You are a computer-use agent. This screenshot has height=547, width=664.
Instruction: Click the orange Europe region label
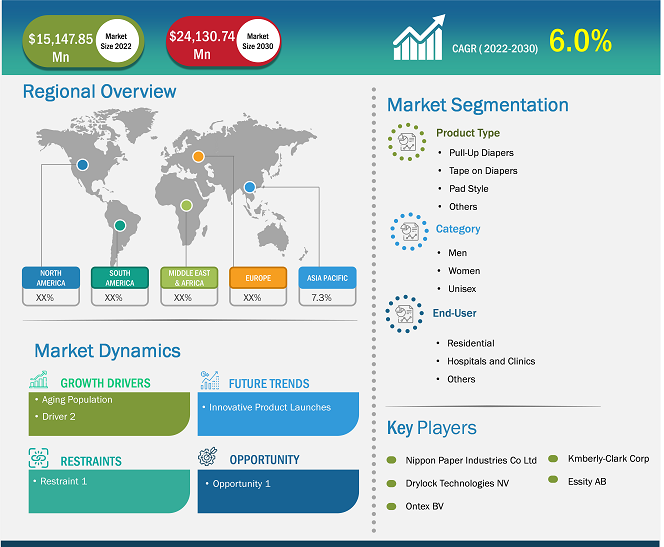click(x=253, y=277)
